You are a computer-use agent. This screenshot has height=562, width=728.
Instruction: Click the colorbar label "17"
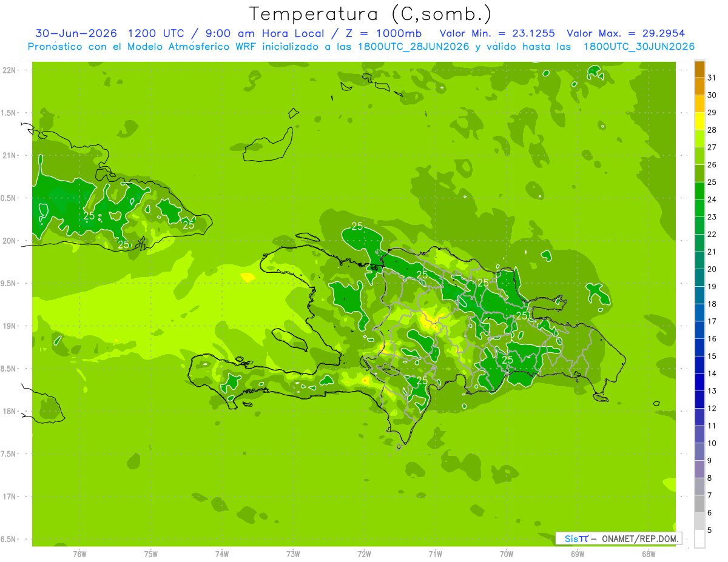coord(712,321)
